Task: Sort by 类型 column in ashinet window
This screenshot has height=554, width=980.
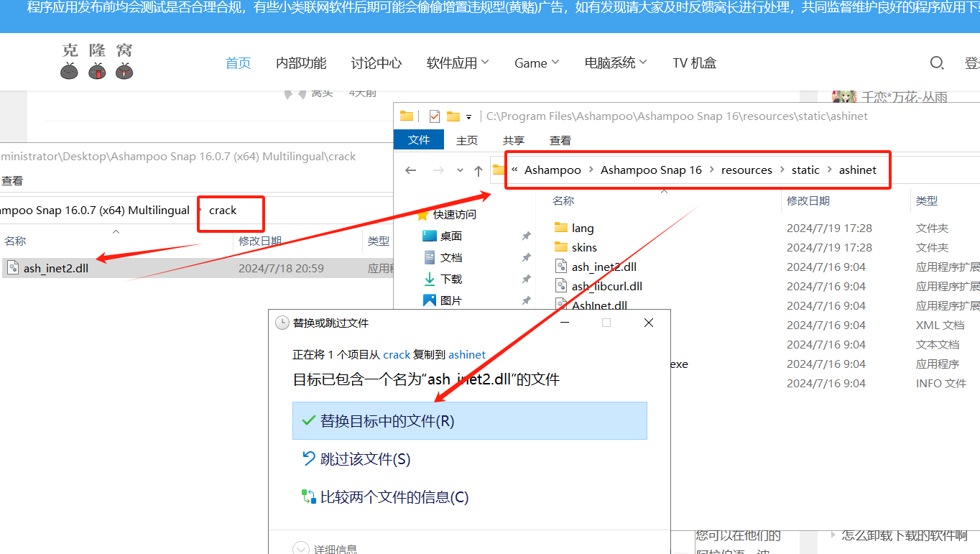Action: tap(927, 201)
